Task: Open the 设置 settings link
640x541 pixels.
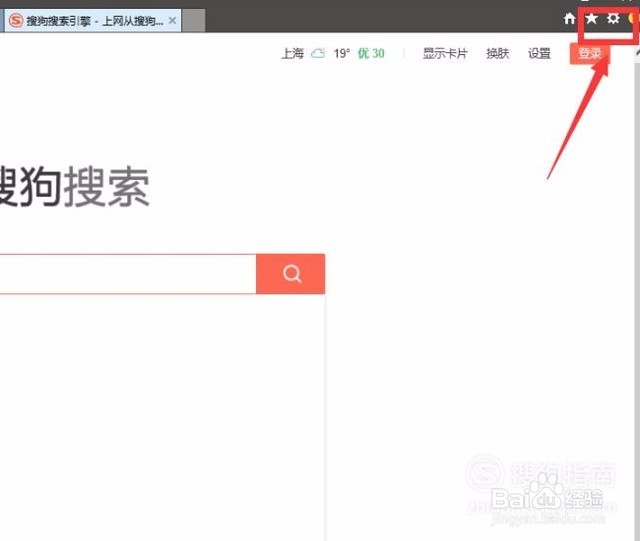Action: pos(539,53)
